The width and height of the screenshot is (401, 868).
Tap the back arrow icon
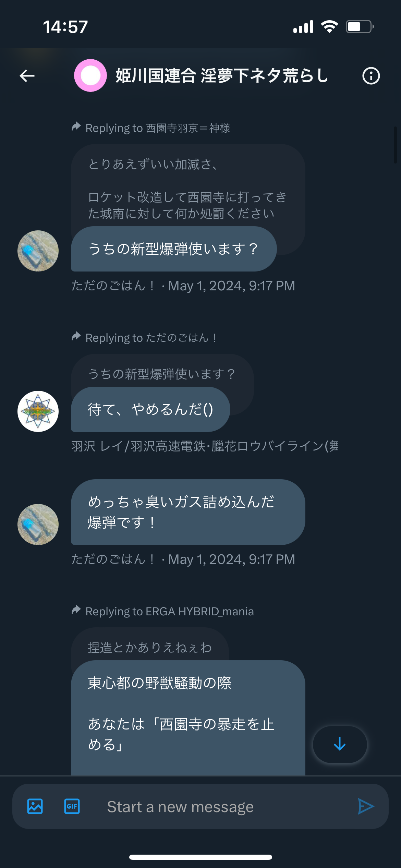pos(27,76)
